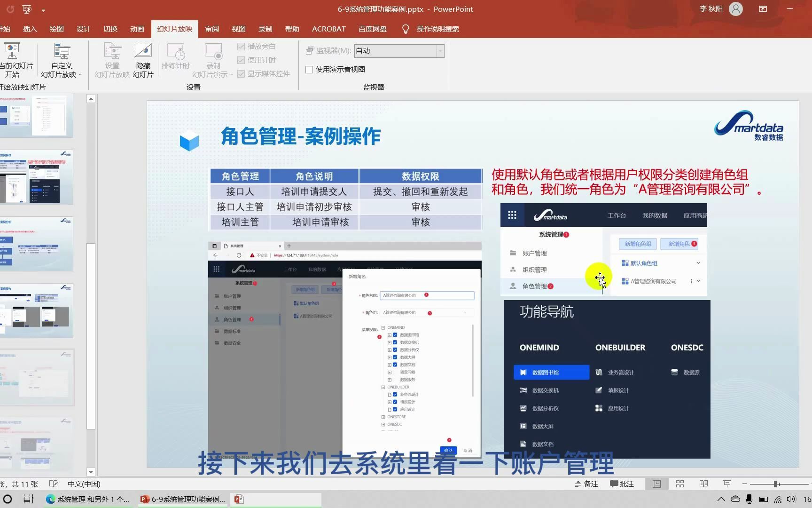Click the redo icon in quick access toolbar
The image size is (812, 508).
(10, 9)
